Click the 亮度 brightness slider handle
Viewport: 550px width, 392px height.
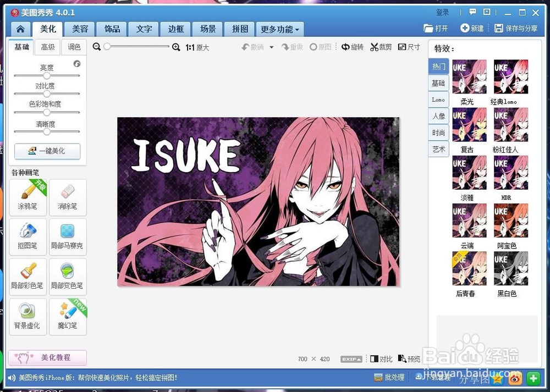(47, 75)
